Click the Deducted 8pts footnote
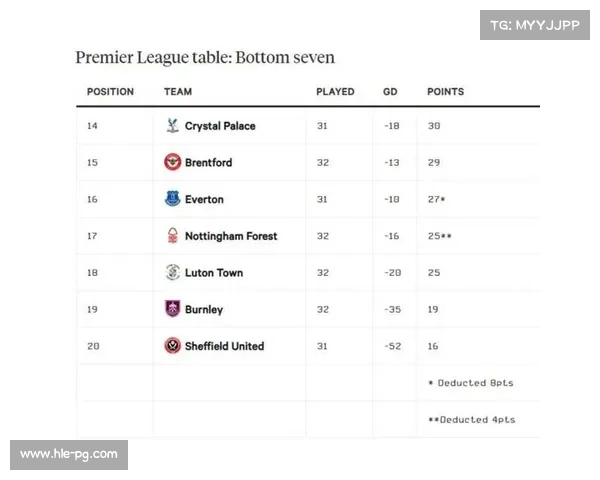 [471, 383]
